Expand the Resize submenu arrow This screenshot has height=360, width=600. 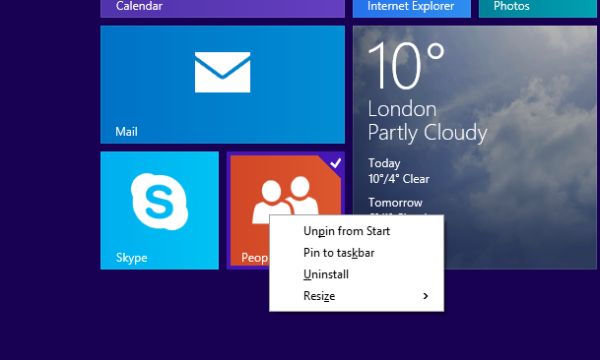pos(426,296)
